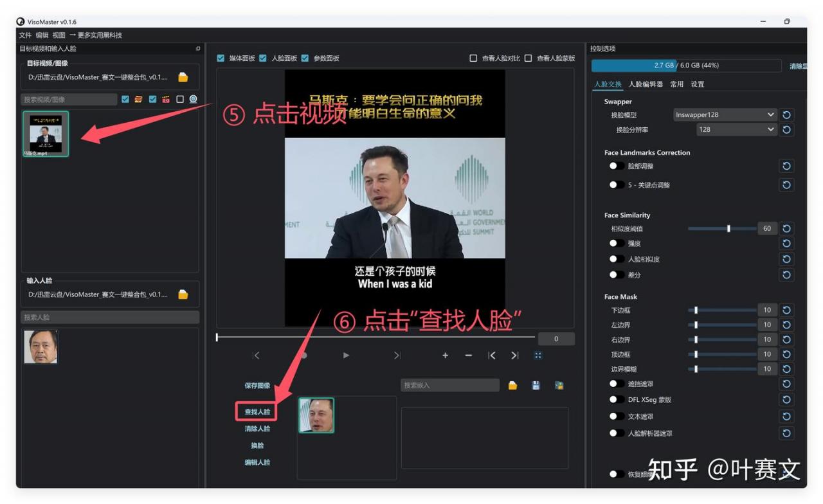Reset DFL XSeg 蒙版 setting
This screenshot has height=504, width=823.
[x=786, y=399]
